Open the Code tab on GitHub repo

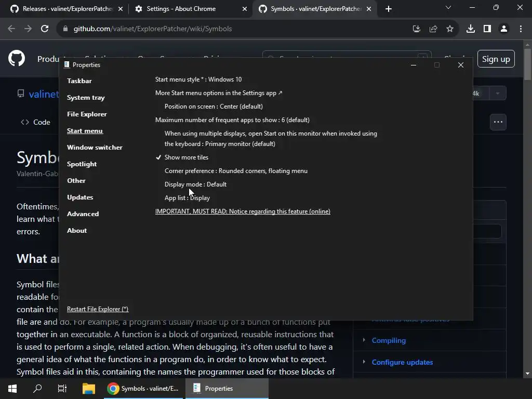point(36,122)
